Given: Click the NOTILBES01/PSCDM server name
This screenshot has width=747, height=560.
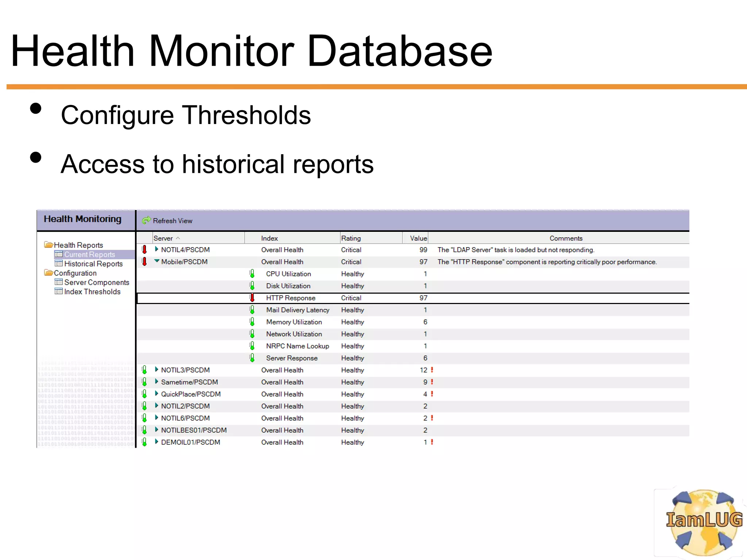Looking at the screenshot, I should point(194,430).
